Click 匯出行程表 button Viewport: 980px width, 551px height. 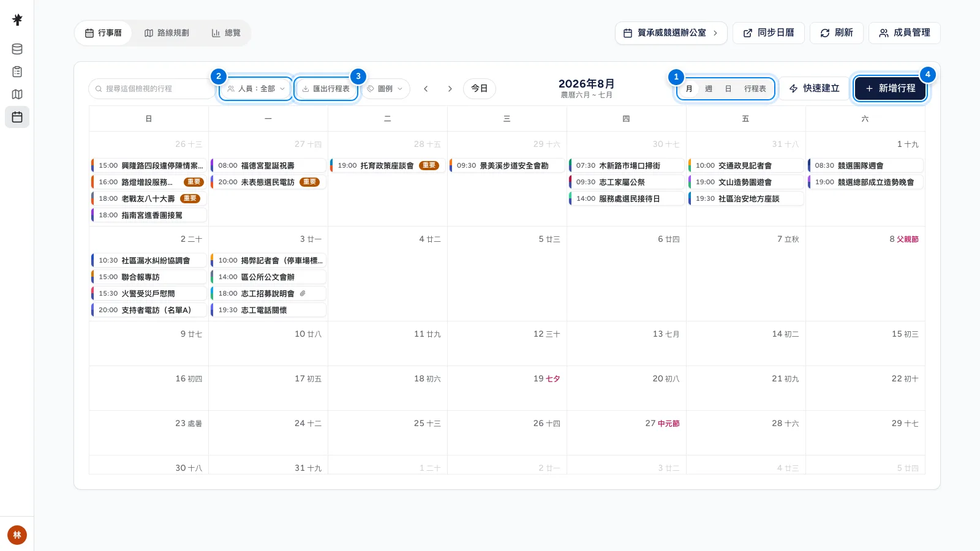[326, 89]
